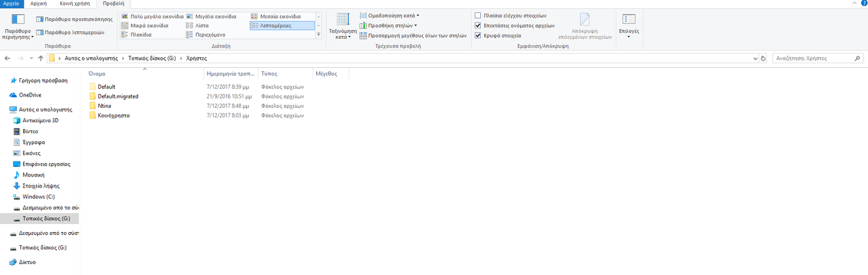The height and width of the screenshot is (275, 868).
Task: Open the Παράθυρο περιήγησης dropdown
Action: [17, 26]
